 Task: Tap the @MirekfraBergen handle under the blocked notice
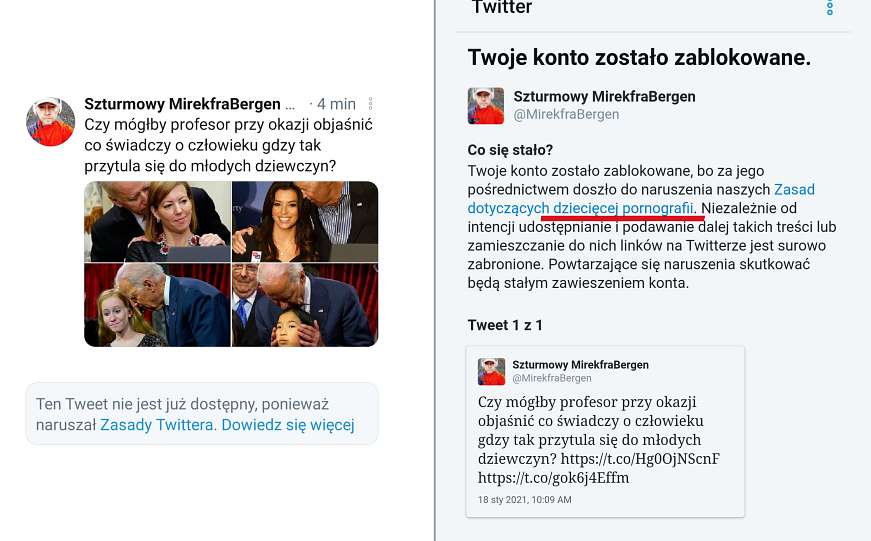tap(566, 114)
